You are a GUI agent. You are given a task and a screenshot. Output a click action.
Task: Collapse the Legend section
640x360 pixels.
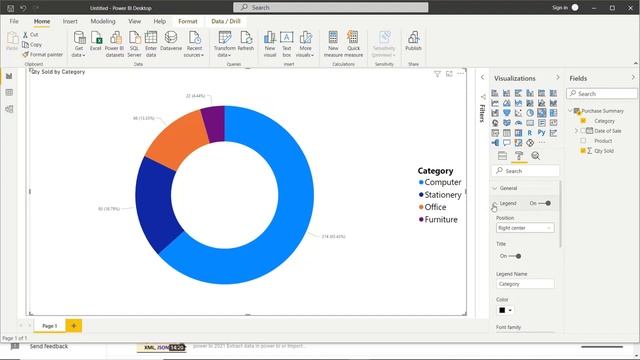495,203
